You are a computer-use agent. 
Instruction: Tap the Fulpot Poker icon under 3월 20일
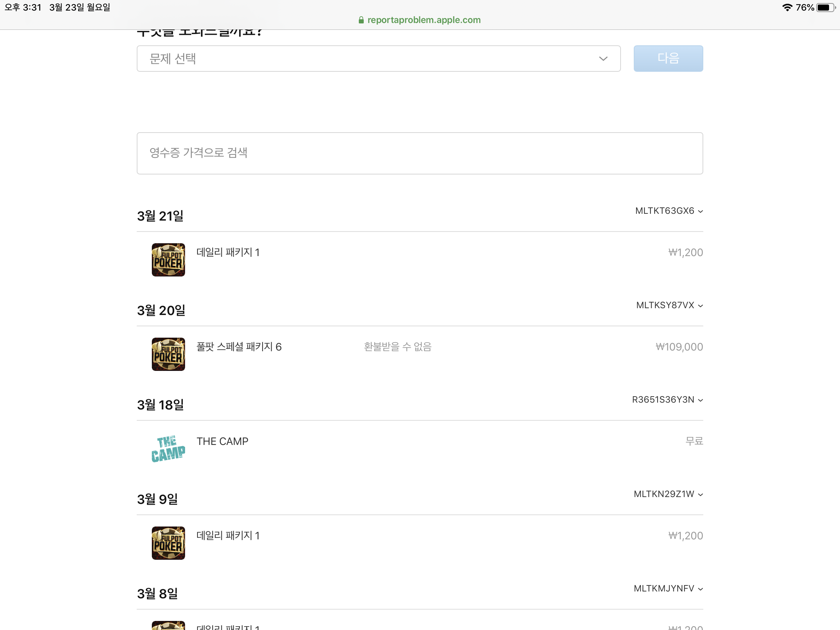(168, 354)
